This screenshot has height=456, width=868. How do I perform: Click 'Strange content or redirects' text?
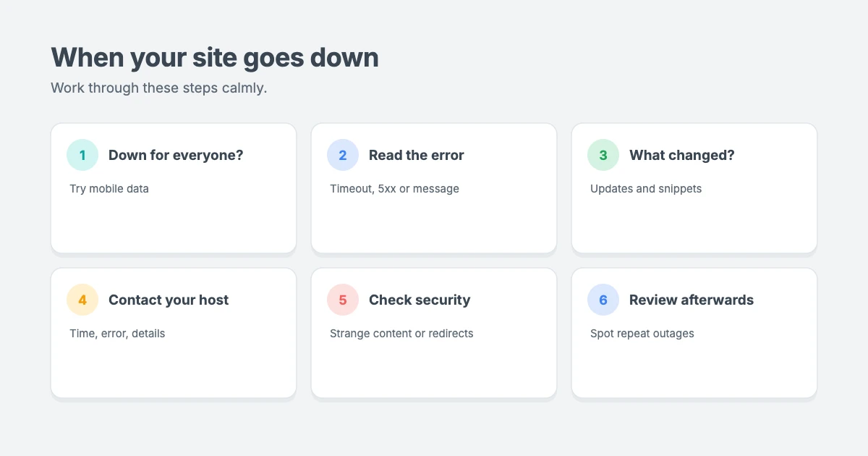click(401, 334)
